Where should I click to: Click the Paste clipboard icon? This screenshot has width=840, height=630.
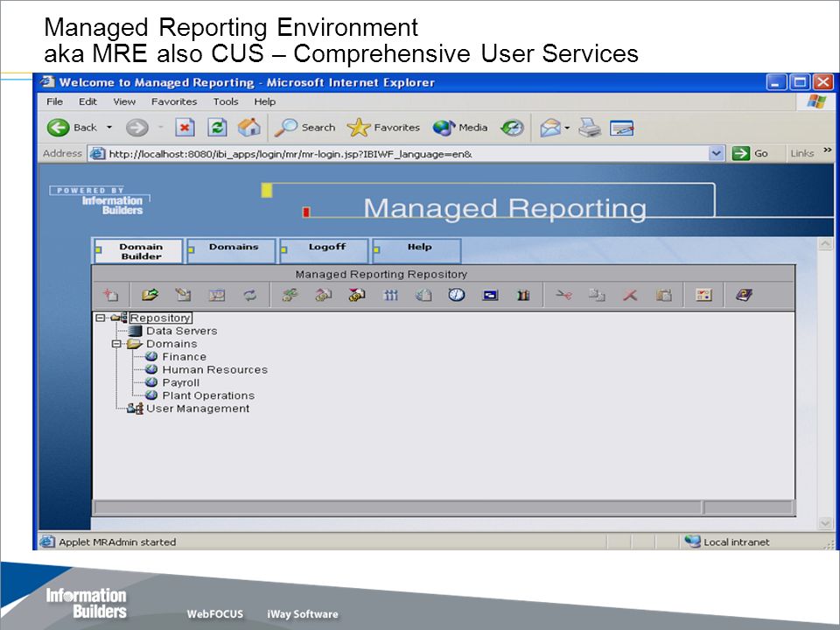click(664, 295)
